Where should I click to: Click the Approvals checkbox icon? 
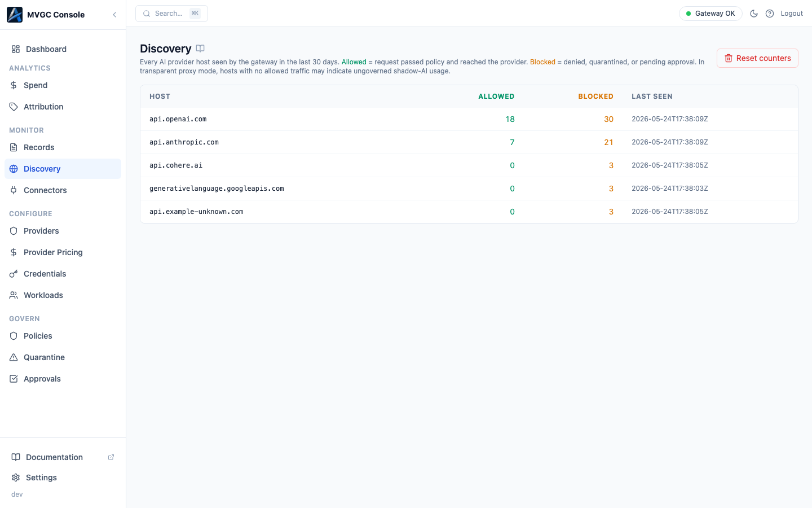[14, 379]
